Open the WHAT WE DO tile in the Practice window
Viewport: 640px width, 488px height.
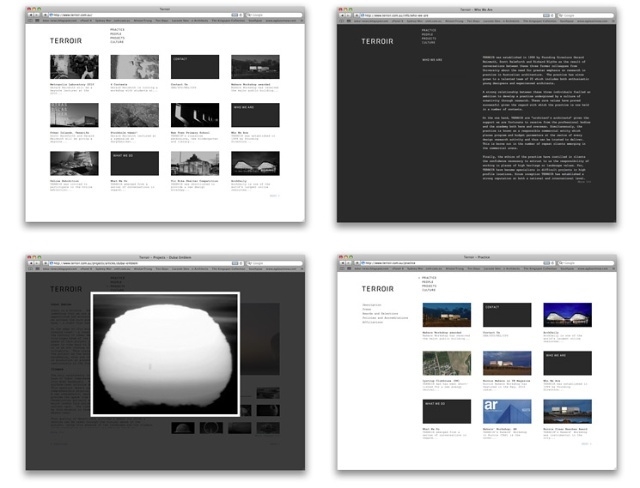pyautogui.click(x=447, y=410)
